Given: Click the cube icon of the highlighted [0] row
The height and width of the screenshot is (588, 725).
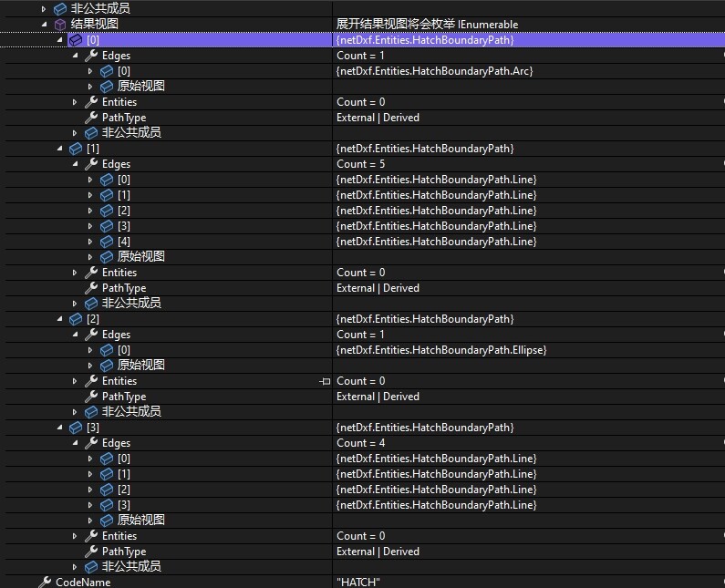Looking at the screenshot, I should (76, 40).
